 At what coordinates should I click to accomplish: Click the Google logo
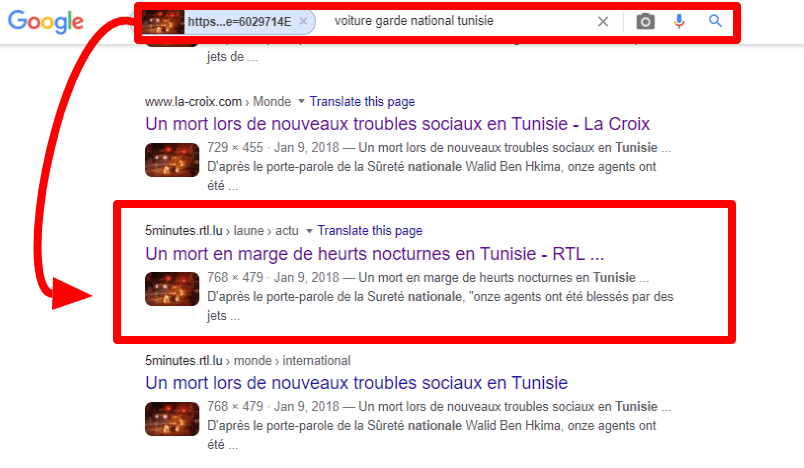coord(46,21)
